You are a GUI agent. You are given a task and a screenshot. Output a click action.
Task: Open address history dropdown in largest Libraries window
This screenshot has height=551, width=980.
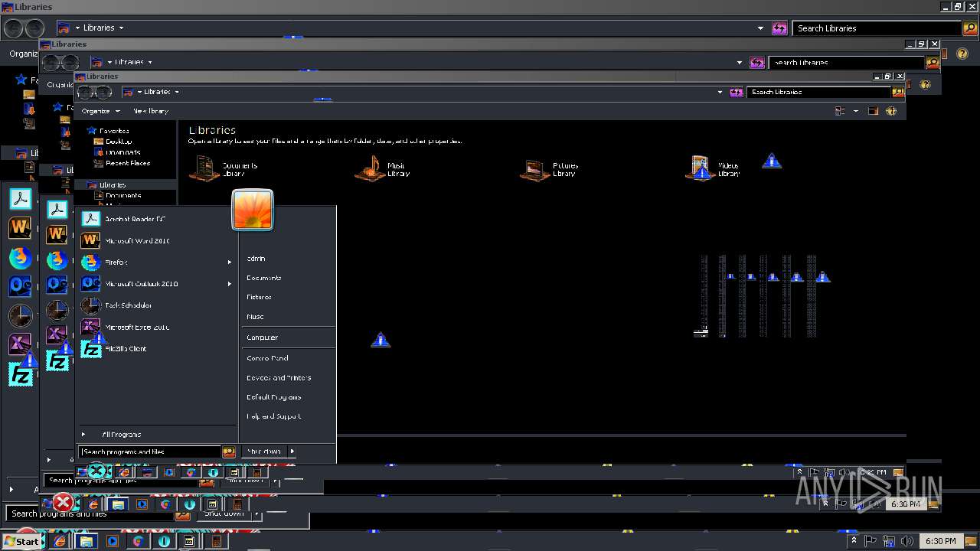tap(760, 28)
